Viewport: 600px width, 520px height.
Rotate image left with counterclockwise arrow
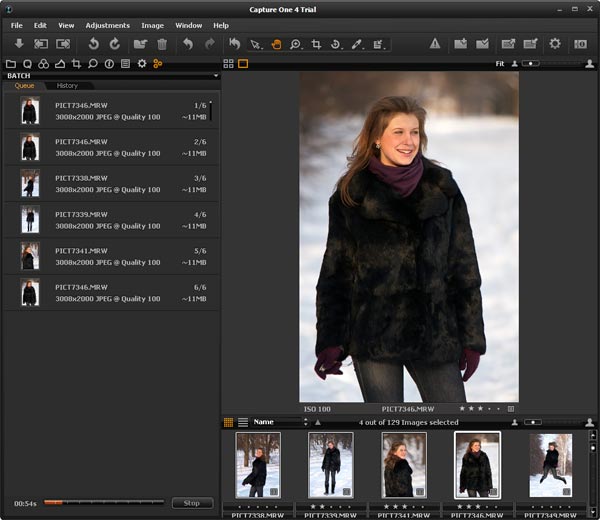tap(93, 44)
